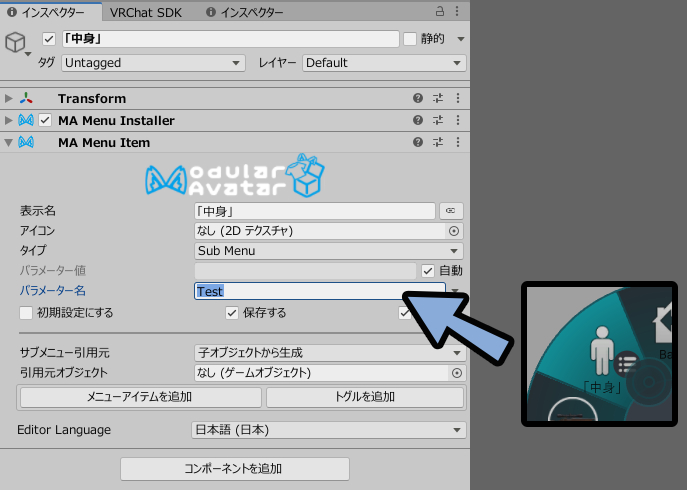Collapse the MA Menu Item component
This screenshot has width=687, height=490.
click(x=8, y=142)
